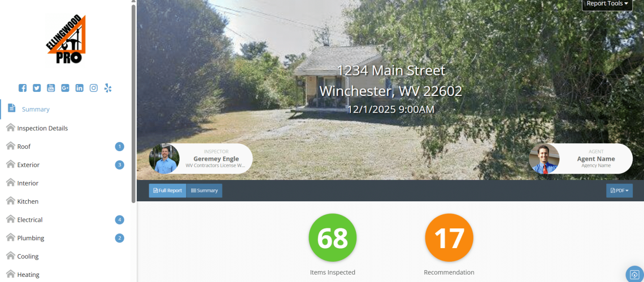The height and width of the screenshot is (282, 644).
Task: Open the Twitter social icon
Action: click(37, 88)
